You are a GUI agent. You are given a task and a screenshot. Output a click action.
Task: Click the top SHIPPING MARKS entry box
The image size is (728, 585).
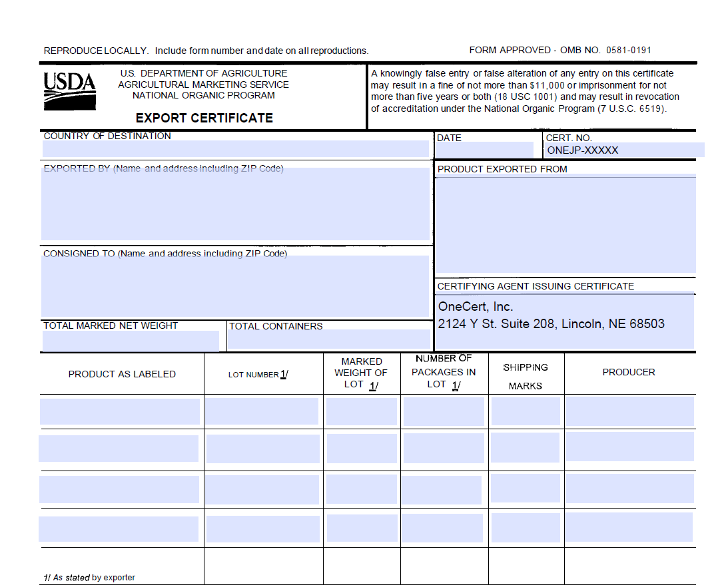525,411
